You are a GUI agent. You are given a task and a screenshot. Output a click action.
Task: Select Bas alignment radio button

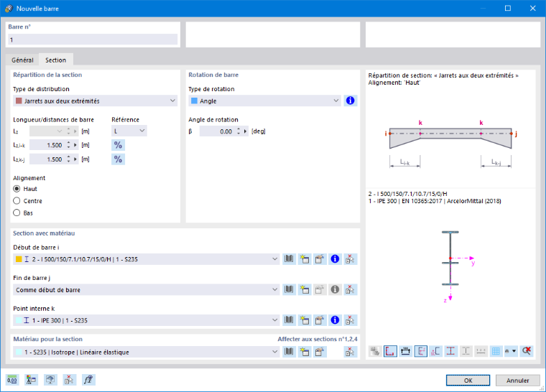tap(17, 213)
